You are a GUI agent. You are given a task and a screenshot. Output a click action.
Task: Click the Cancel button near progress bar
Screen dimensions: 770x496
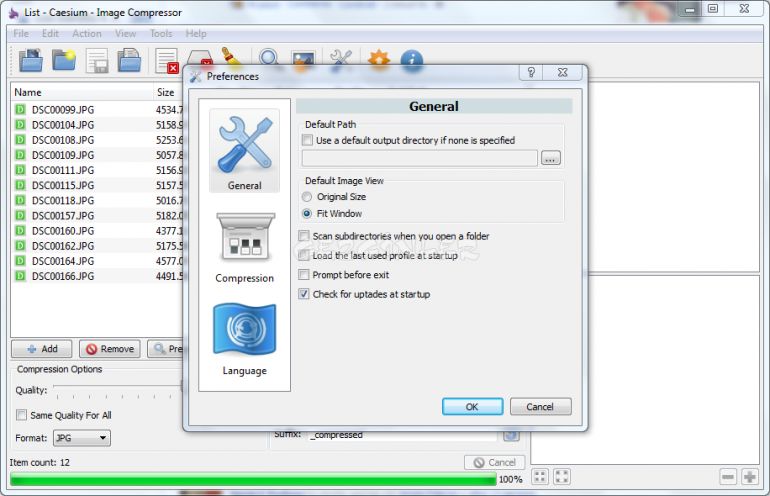[495, 462]
